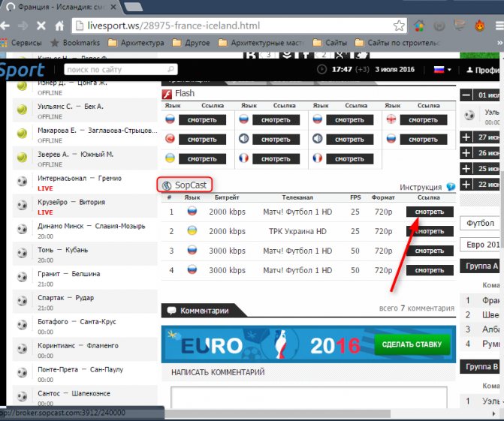The height and width of the screenshot is (421, 504).
Task: Open the Сайты bookmarks folder
Action: point(330,43)
